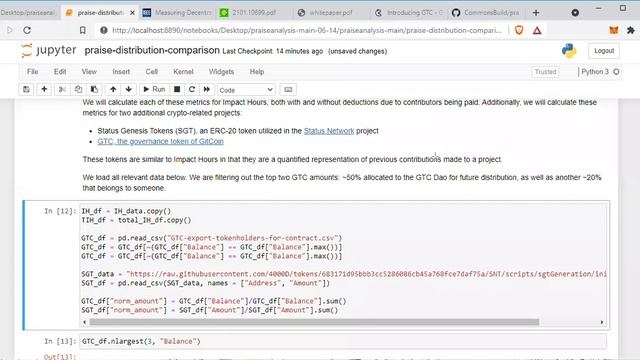Switch to Measuring Decentr tab
640x360 pixels.
177,13
